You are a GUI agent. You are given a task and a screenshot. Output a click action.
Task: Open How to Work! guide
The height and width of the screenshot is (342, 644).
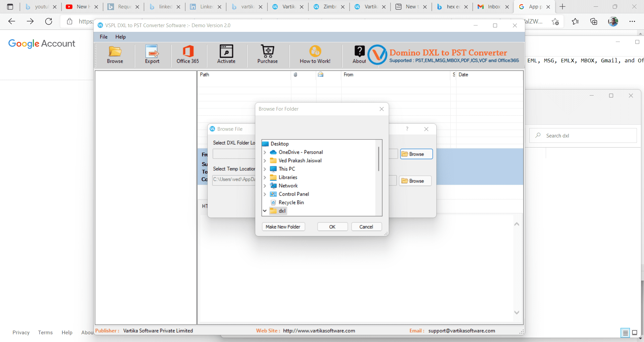(x=315, y=54)
